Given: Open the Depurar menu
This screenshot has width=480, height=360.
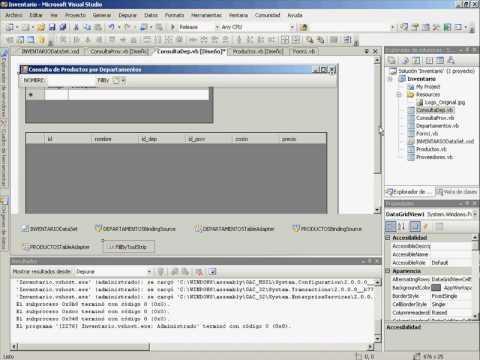Looking at the screenshot, I should 127,15.
